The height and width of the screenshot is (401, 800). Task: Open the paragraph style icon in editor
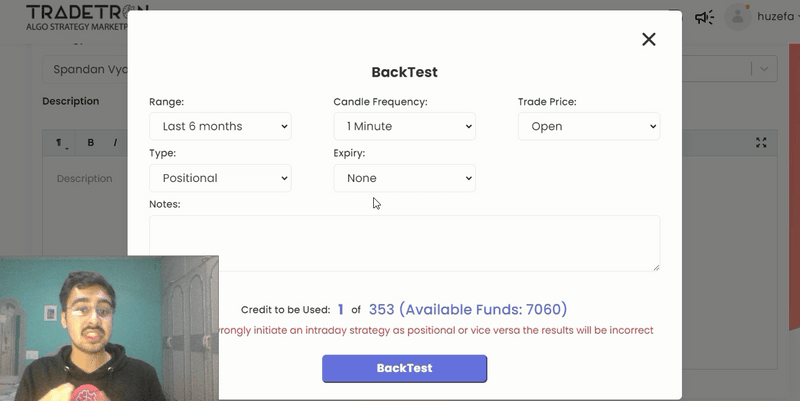[x=61, y=143]
